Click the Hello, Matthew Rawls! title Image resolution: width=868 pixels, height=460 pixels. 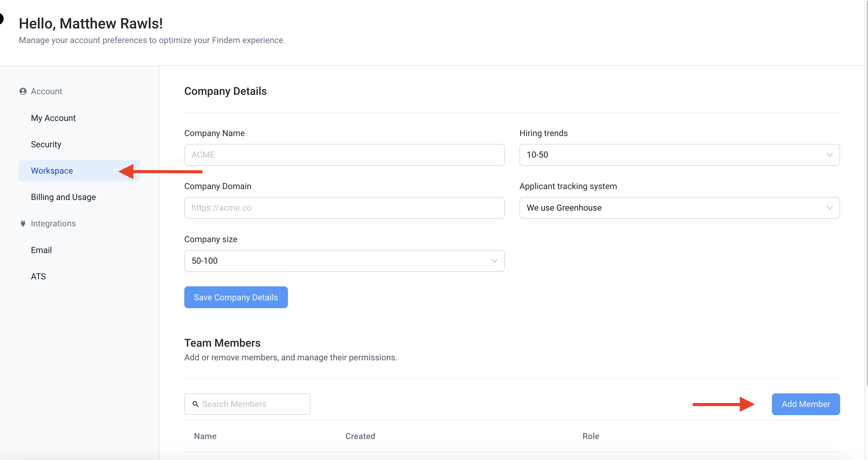click(x=91, y=23)
